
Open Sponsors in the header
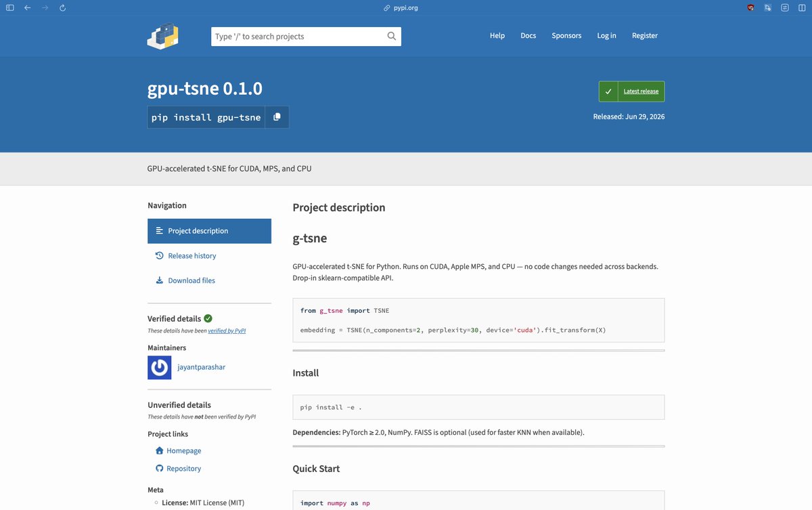(x=566, y=36)
